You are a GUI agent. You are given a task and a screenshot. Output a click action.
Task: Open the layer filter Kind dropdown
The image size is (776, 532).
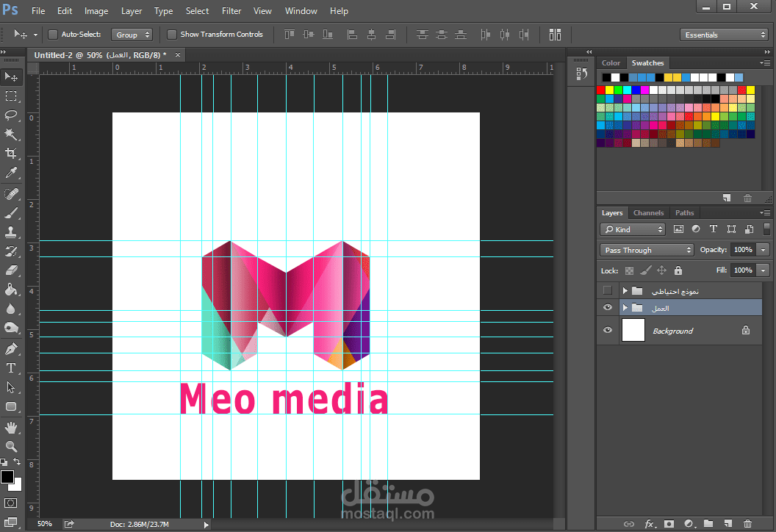tap(633, 229)
